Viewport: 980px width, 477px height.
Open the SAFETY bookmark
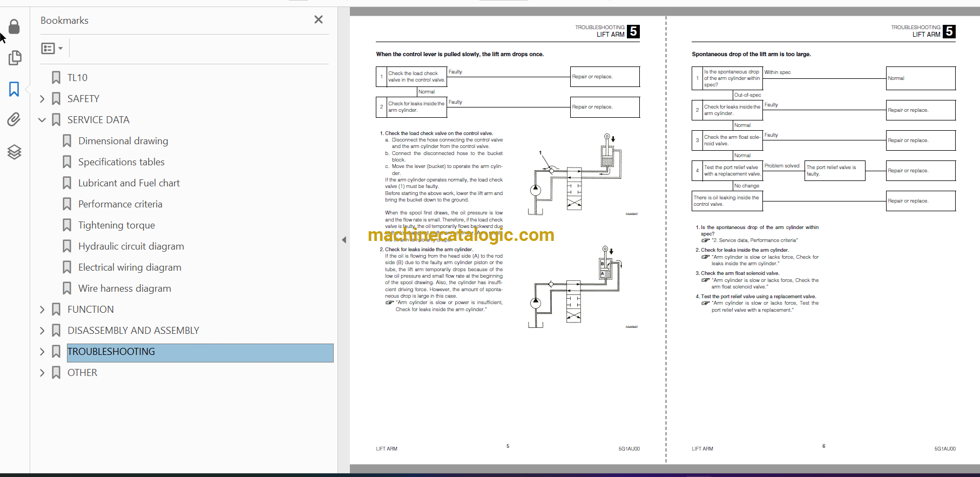click(x=83, y=99)
